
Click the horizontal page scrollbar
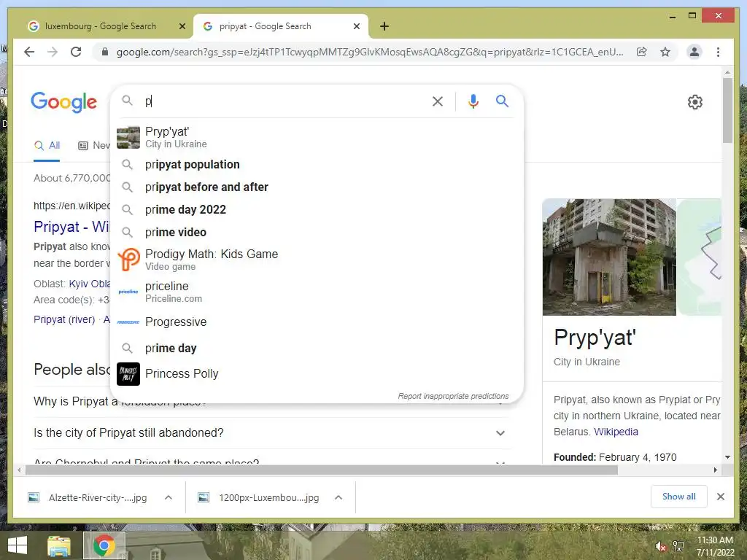click(322, 470)
